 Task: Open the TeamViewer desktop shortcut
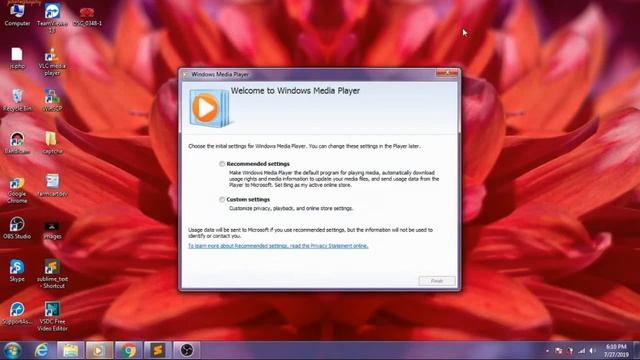tap(52, 17)
